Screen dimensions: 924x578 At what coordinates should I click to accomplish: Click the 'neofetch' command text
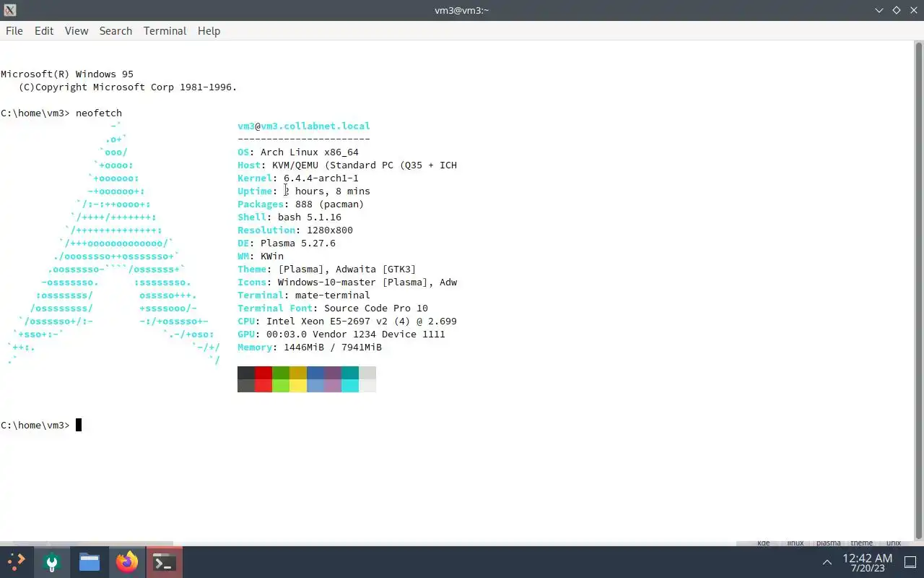99,113
